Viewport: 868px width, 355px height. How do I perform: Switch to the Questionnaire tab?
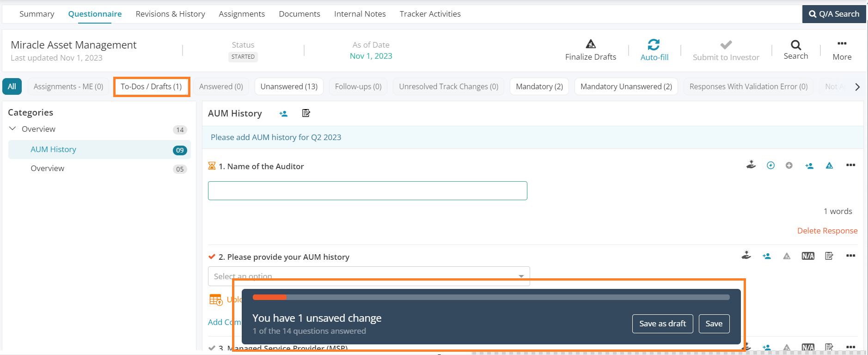(x=95, y=14)
